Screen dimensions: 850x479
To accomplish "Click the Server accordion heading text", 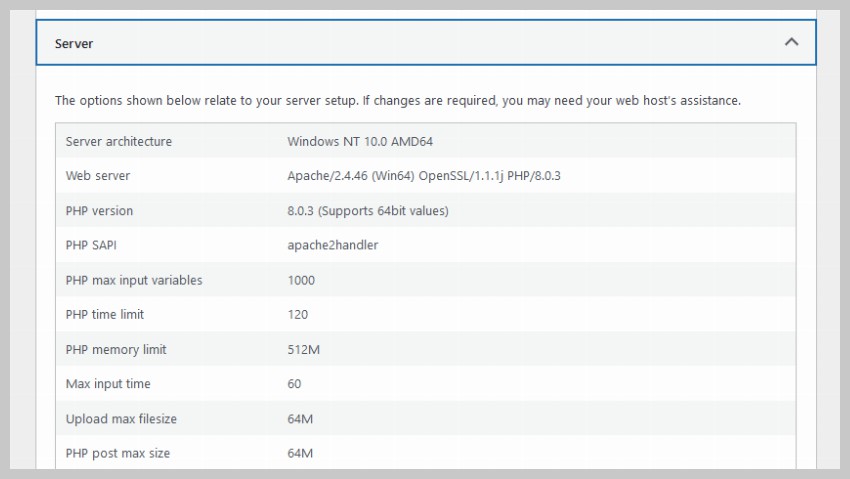I will point(74,44).
